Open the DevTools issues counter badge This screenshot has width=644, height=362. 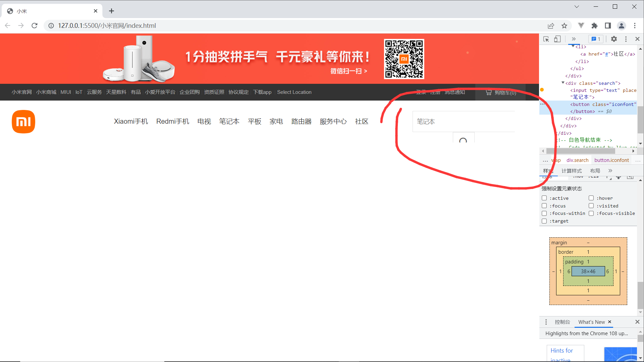coord(596,39)
